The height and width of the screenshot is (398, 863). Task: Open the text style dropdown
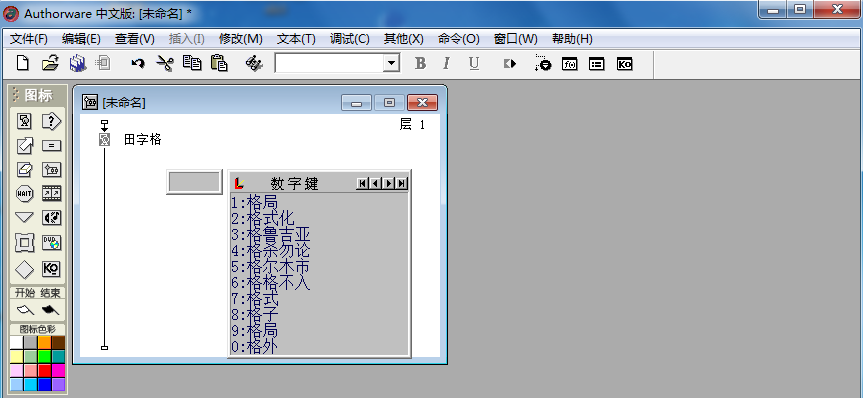391,63
